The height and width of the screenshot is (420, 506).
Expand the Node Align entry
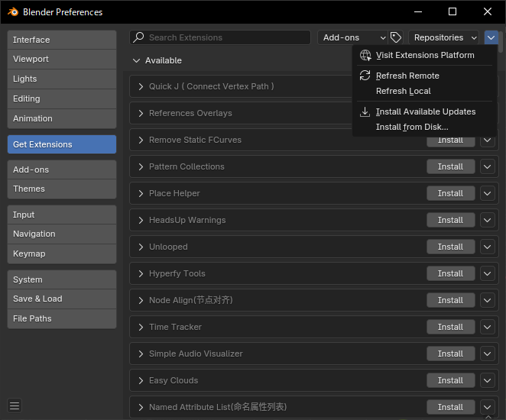click(x=141, y=300)
